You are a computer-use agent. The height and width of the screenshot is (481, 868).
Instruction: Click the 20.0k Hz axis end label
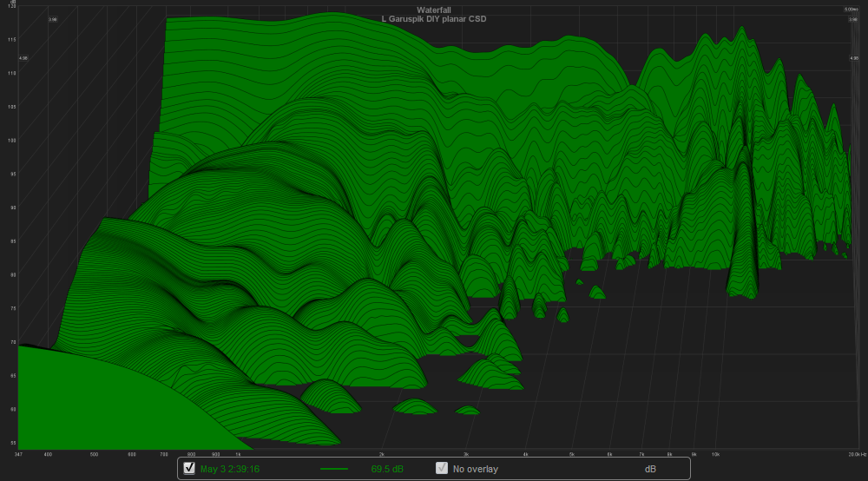point(858,454)
